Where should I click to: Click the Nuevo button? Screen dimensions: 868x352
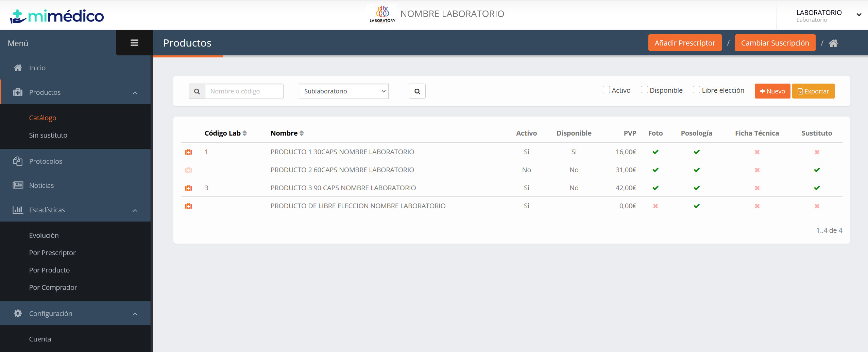772,91
